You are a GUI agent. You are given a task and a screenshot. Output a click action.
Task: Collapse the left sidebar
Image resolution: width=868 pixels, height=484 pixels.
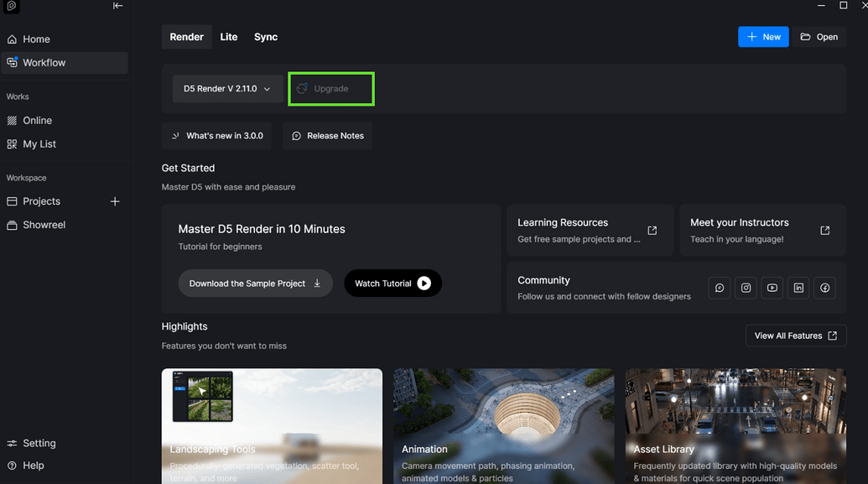click(x=117, y=6)
